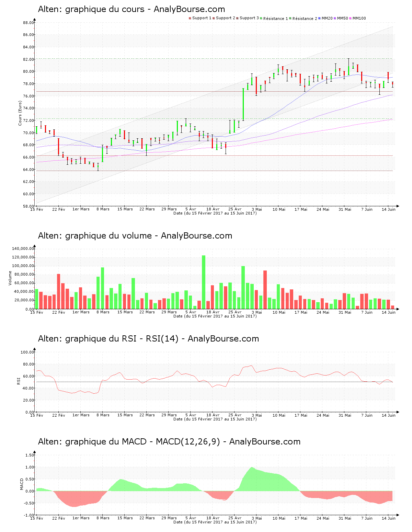
Task: Click the volume chart title 'Alten: graphique du volume'
Action: [95, 236]
